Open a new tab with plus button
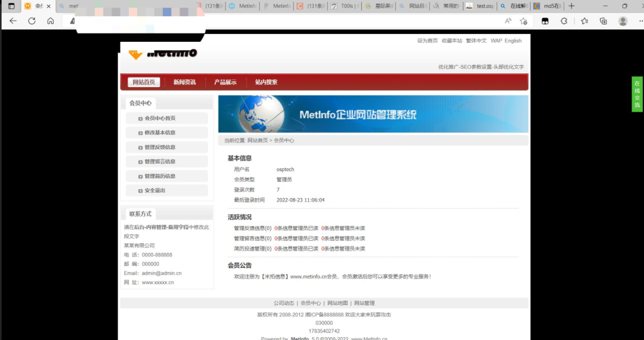This screenshot has width=644, height=340. point(571,6)
